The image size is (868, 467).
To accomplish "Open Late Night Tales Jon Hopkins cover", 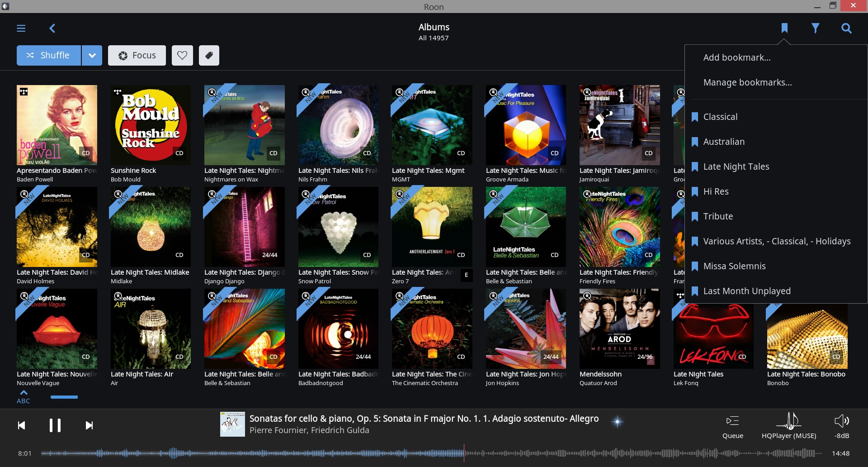I will tap(526, 329).
